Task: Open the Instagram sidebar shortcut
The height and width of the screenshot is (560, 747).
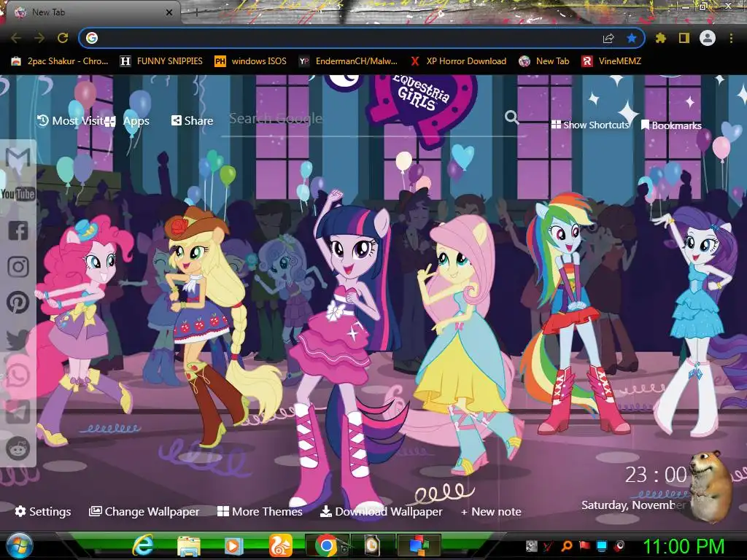Action: (18, 267)
